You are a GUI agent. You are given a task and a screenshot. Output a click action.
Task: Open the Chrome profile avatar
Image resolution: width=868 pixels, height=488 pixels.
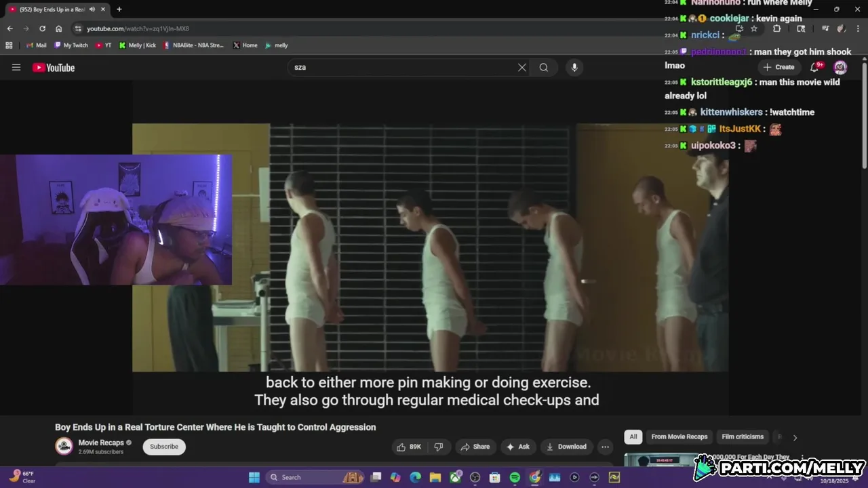[842, 28]
